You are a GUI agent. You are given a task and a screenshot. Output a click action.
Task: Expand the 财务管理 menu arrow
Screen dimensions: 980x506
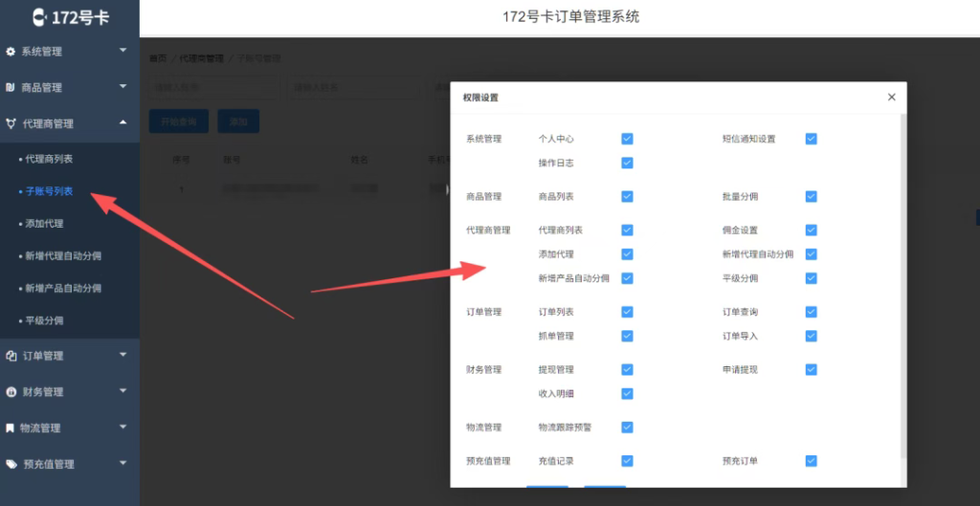click(123, 390)
